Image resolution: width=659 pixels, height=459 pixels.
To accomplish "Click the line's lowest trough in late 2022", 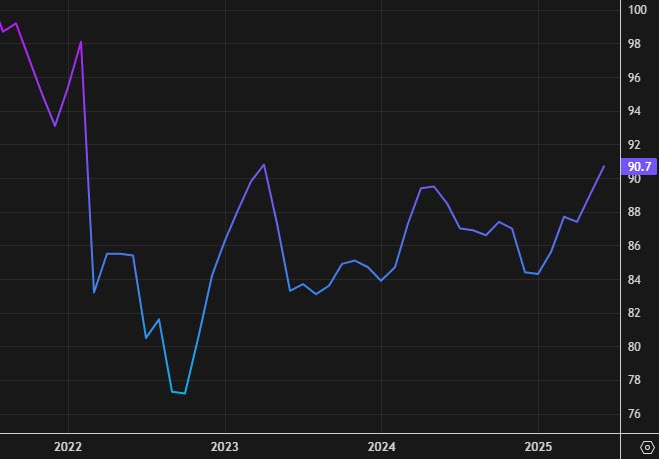I will coord(185,393).
